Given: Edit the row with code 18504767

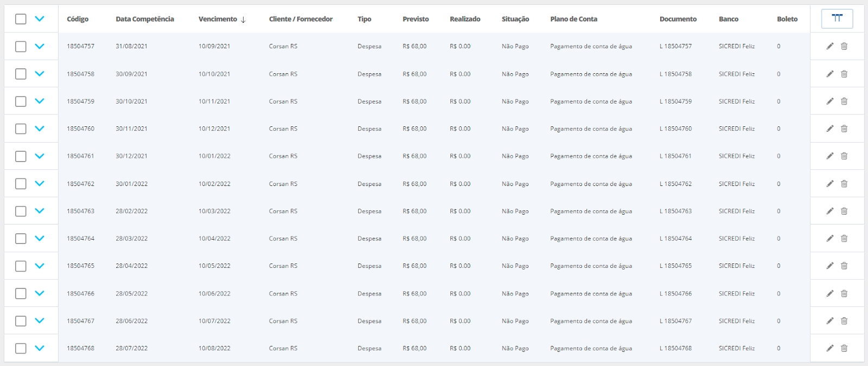Looking at the screenshot, I should 829,321.
